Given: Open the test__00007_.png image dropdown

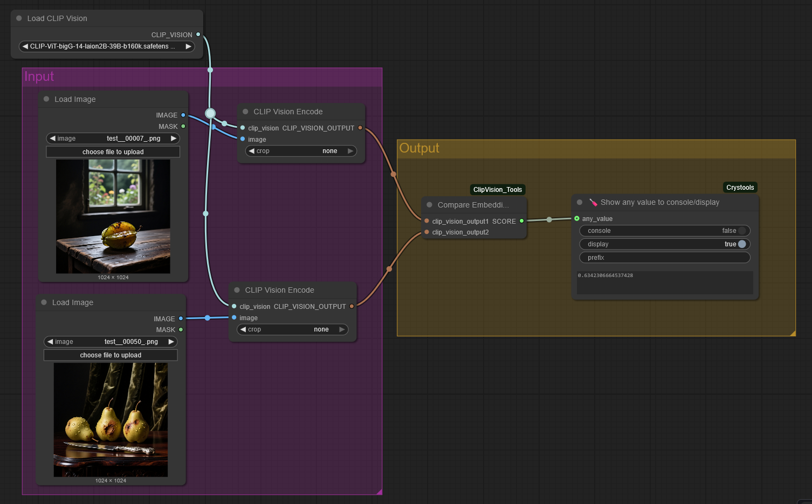Looking at the screenshot, I should point(113,139).
